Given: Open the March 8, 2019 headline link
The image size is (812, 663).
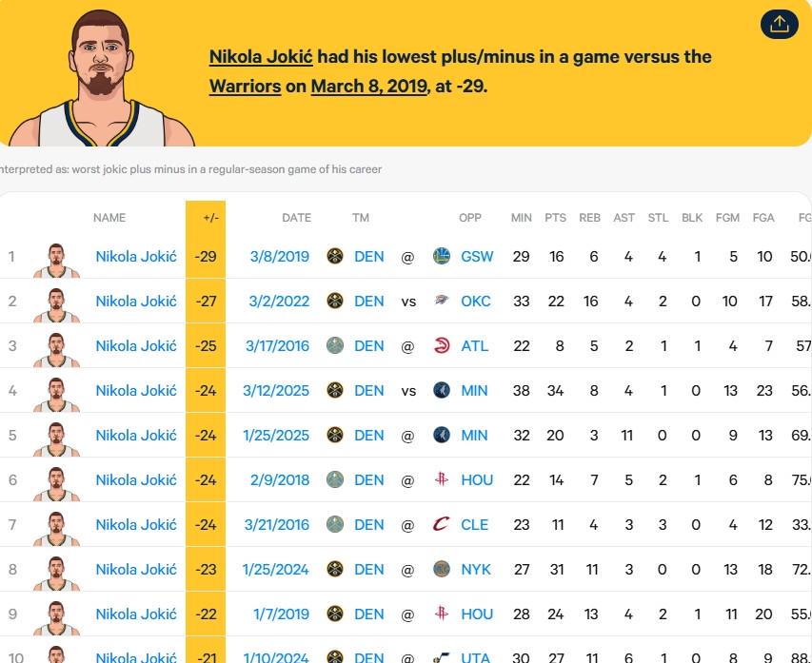Looking at the screenshot, I should click(x=369, y=86).
